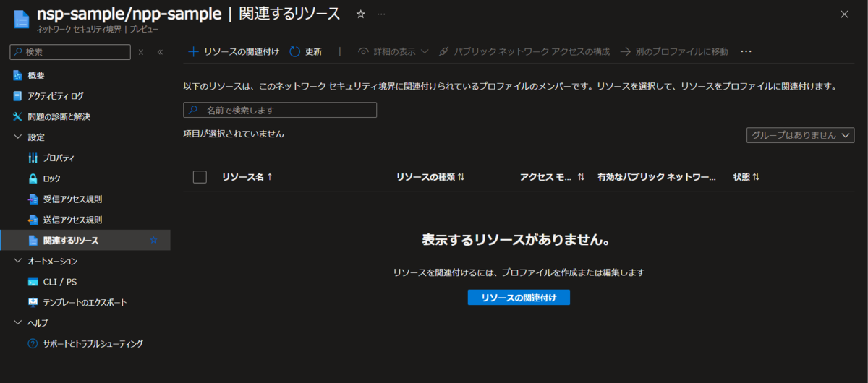Click the wrench icon for 問題の診断と解決

(x=17, y=116)
